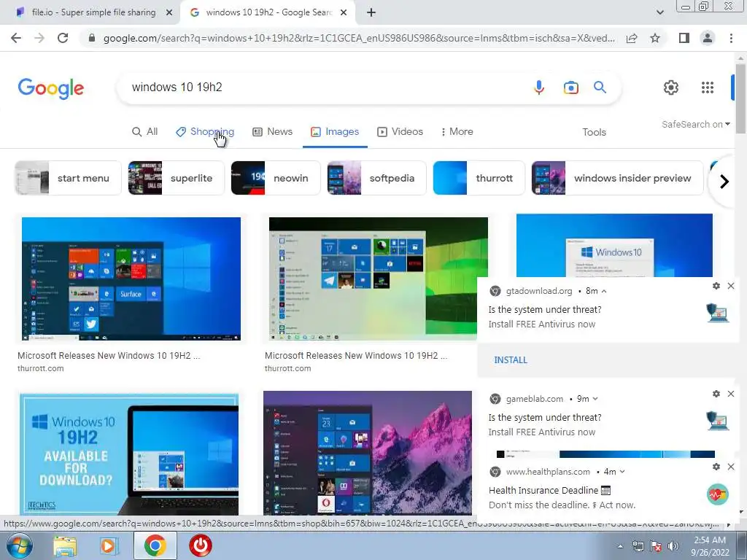Show more suggestion chips with arrow
Image resolution: width=747 pixels, height=560 pixels.
point(724,182)
